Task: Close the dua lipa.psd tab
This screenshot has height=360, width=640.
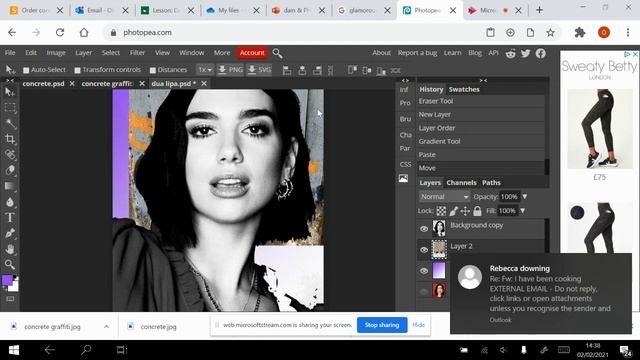Action: (x=204, y=84)
